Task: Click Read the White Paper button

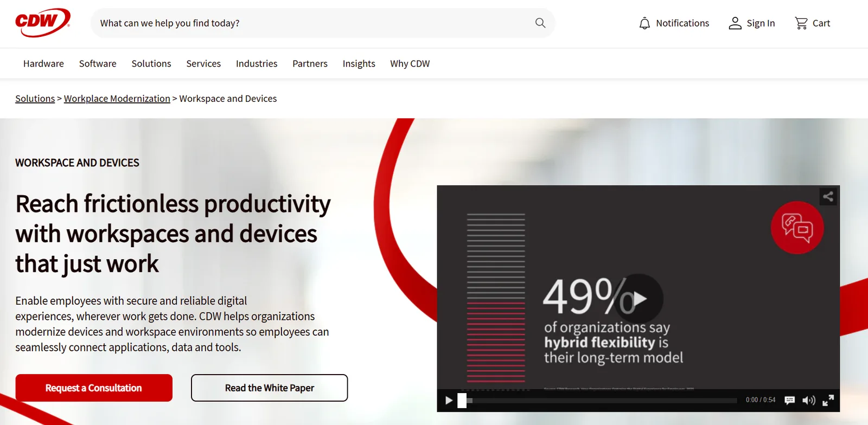Action: (270, 388)
